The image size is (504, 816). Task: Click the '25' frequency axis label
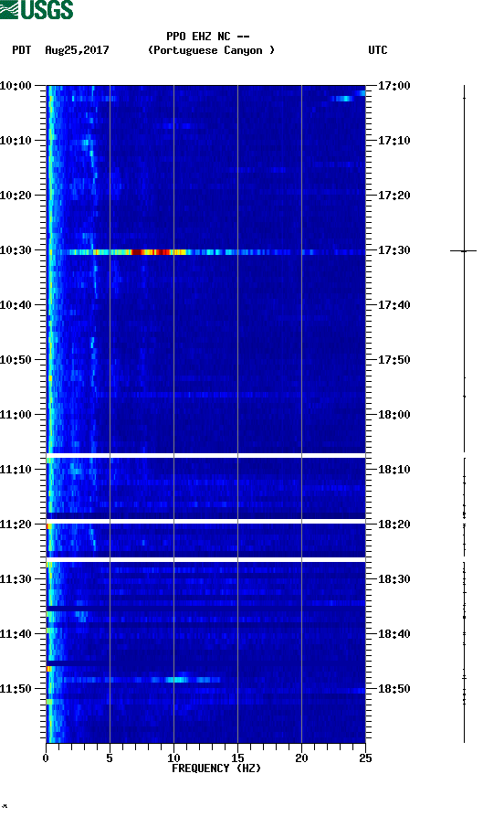tap(365, 758)
